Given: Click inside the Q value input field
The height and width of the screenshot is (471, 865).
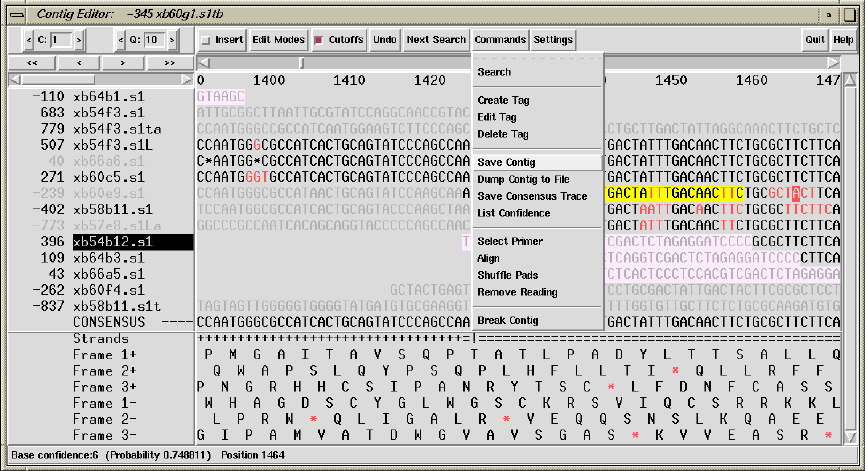Looking at the screenshot, I should point(153,40).
